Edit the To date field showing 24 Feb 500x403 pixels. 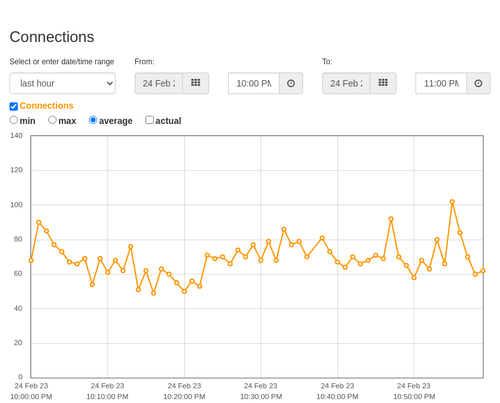click(x=346, y=83)
